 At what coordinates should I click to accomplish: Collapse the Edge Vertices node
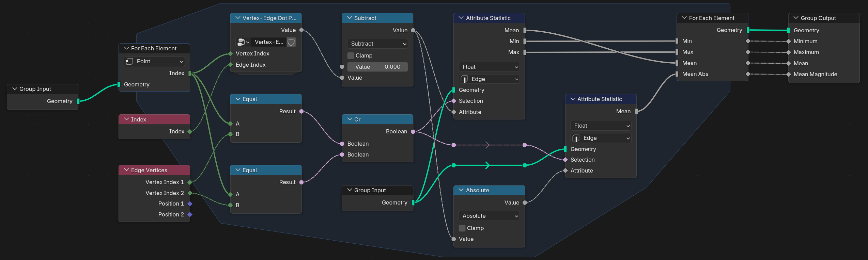coord(127,170)
